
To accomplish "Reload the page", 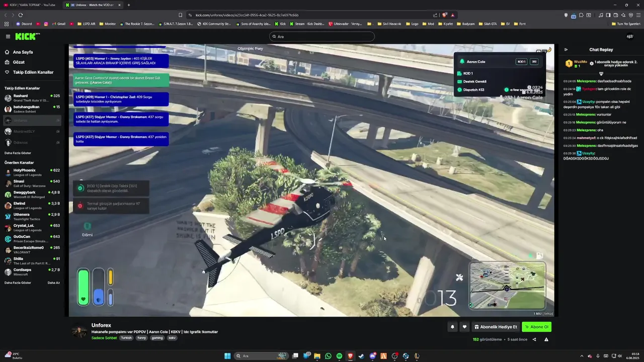I will click(21, 15).
